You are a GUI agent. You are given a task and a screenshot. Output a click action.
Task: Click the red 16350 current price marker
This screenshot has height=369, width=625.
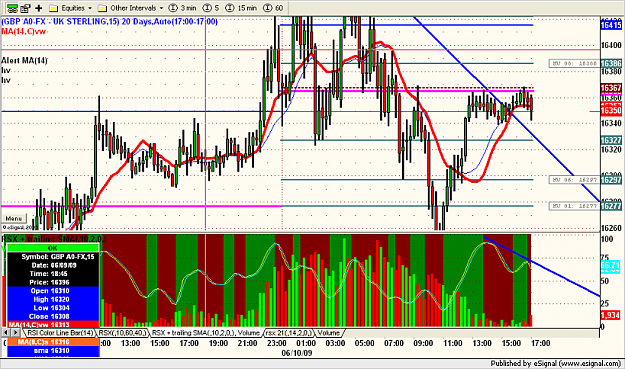(611, 111)
